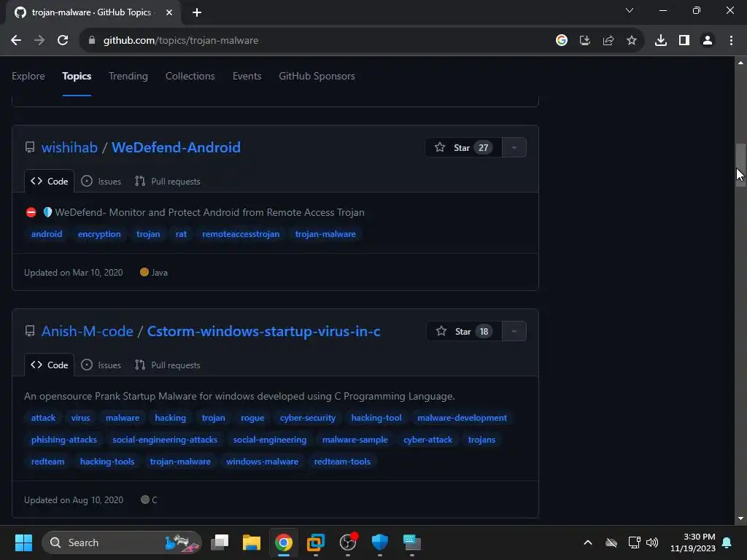Click the phishing-attacks topic tag

[64, 440]
